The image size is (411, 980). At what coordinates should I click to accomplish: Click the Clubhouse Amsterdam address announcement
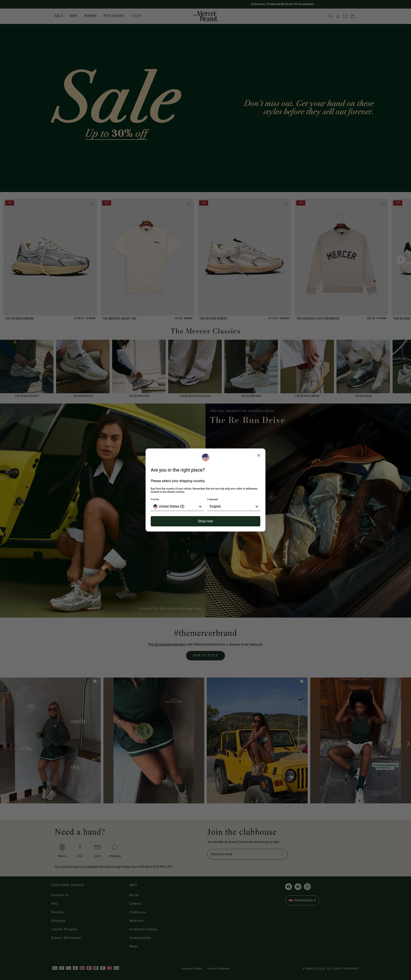282,4
